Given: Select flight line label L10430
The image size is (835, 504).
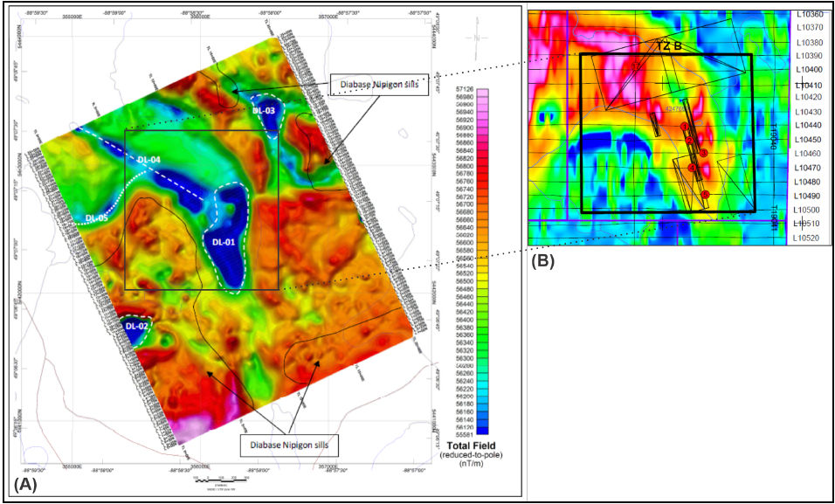Looking at the screenshot, I should pyautogui.click(x=809, y=112).
